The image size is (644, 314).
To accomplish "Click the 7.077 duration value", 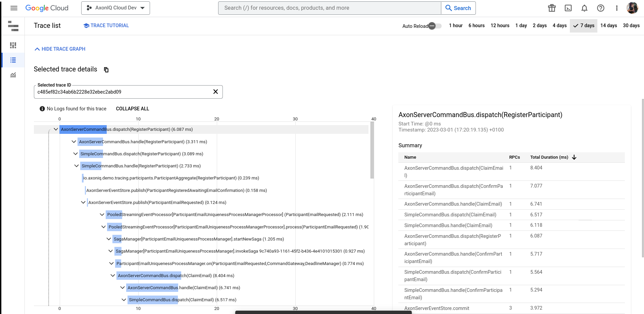I will point(536,186).
